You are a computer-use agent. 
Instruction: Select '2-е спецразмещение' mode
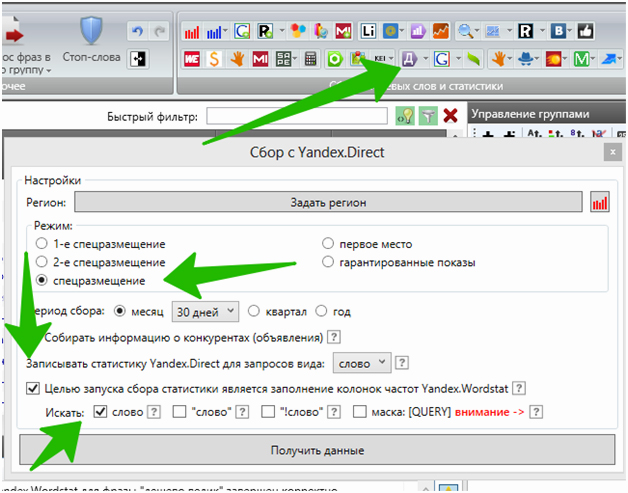coord(42,262)
